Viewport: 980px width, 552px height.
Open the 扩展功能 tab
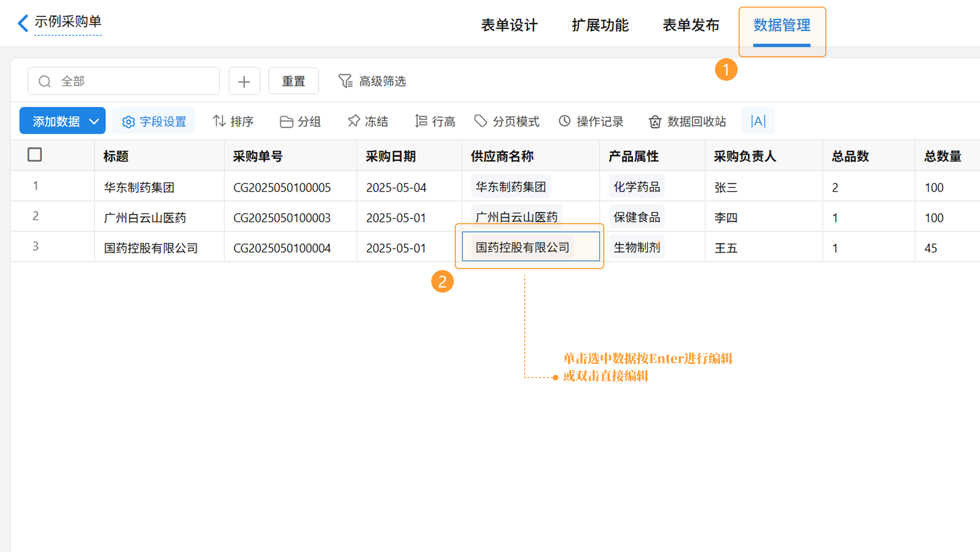click(x=600, y=25)
